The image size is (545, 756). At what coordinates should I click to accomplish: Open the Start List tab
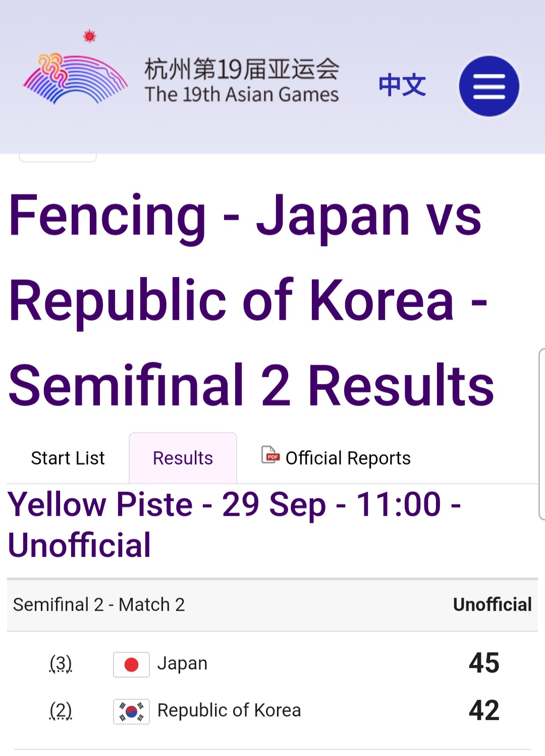68,458
